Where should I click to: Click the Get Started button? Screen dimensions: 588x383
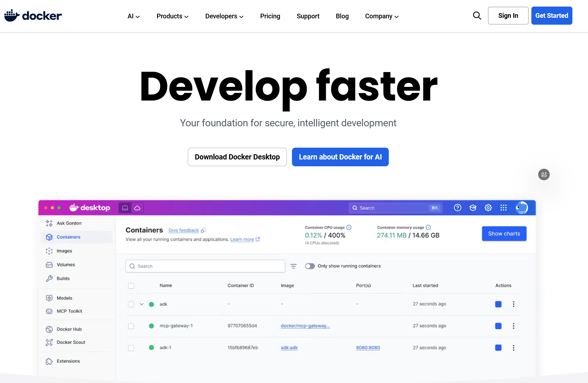552,16
